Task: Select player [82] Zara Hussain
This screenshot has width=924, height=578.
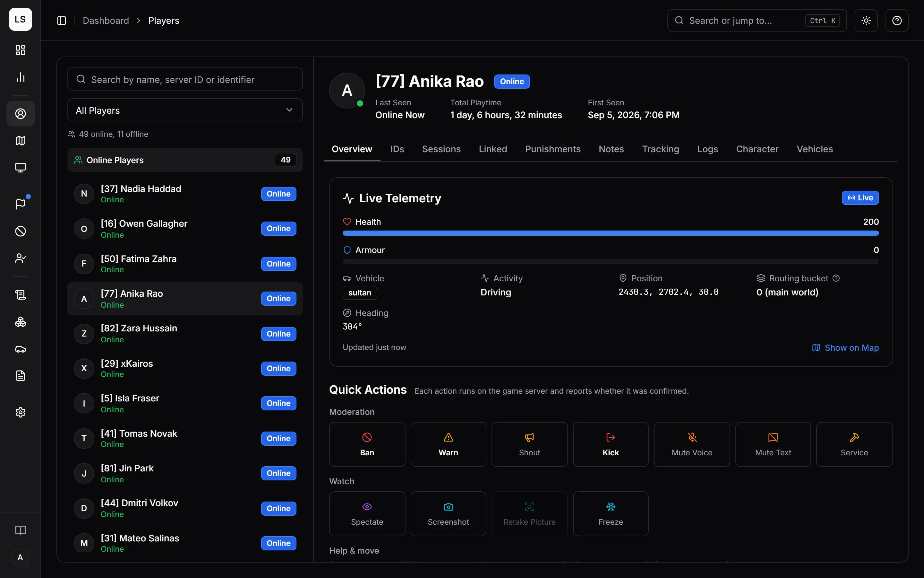Action: [185, 334]
